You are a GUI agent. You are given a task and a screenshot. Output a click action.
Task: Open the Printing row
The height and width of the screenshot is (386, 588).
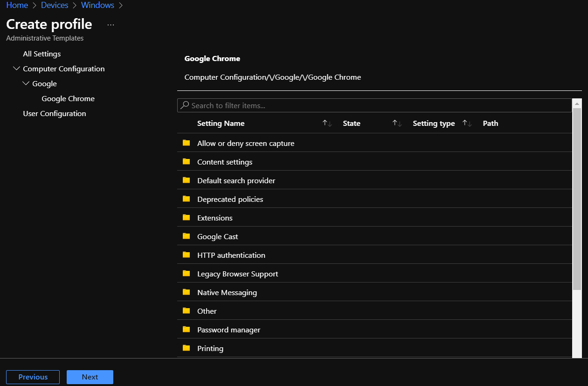(374, 348)
